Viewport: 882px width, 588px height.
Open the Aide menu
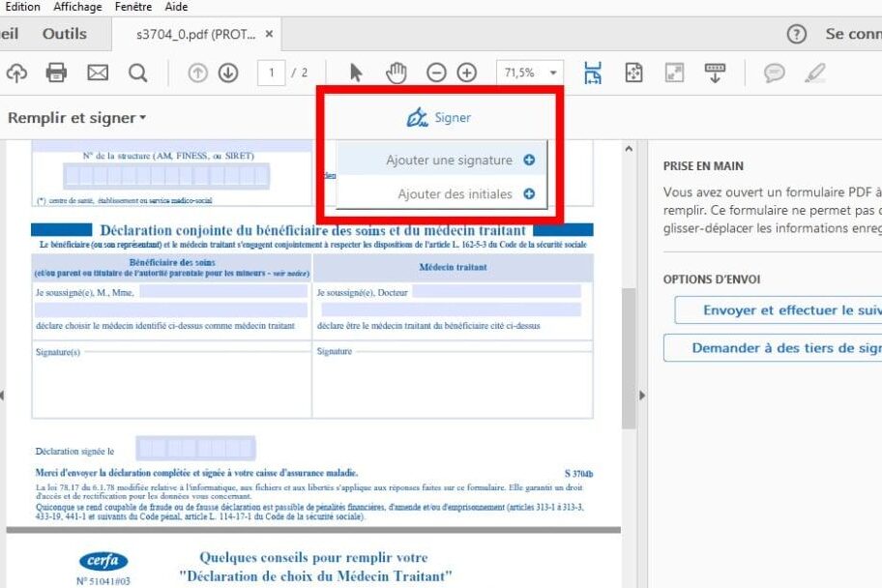pyautogui.click(x=177, y=7)
